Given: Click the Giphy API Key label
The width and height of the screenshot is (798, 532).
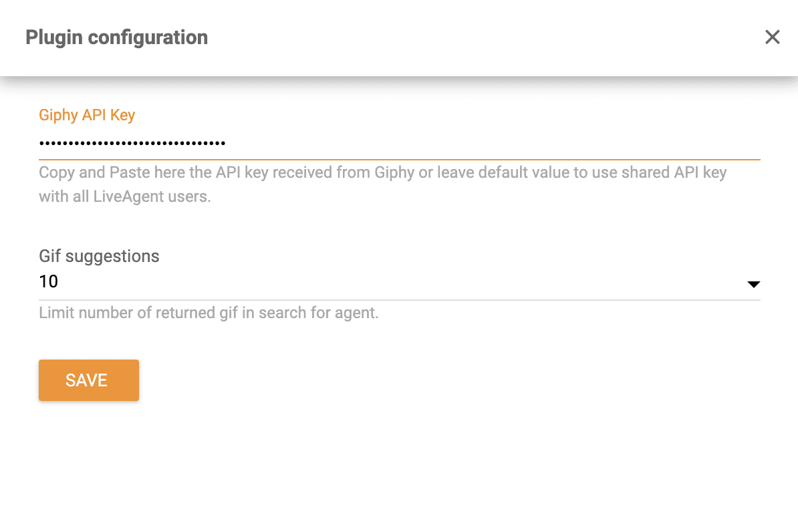Looking at the screenshot, I should pos(86,115).
